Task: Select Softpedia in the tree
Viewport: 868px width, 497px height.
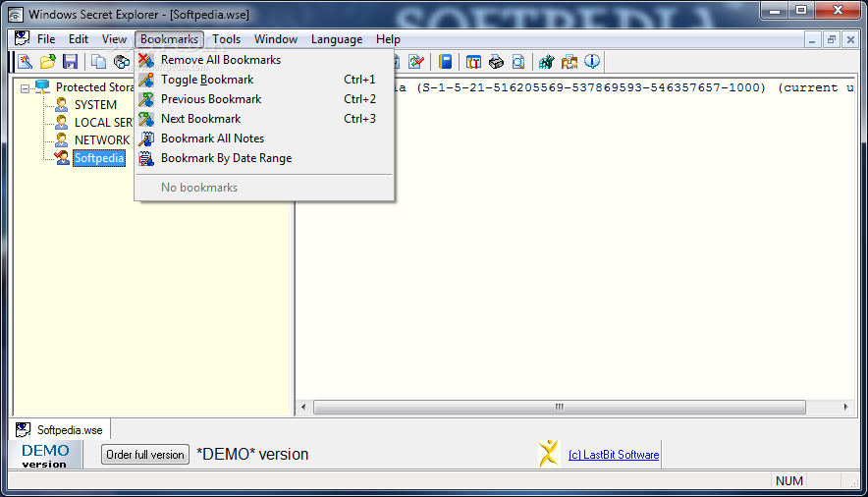Action: click(x=99, y=158)
